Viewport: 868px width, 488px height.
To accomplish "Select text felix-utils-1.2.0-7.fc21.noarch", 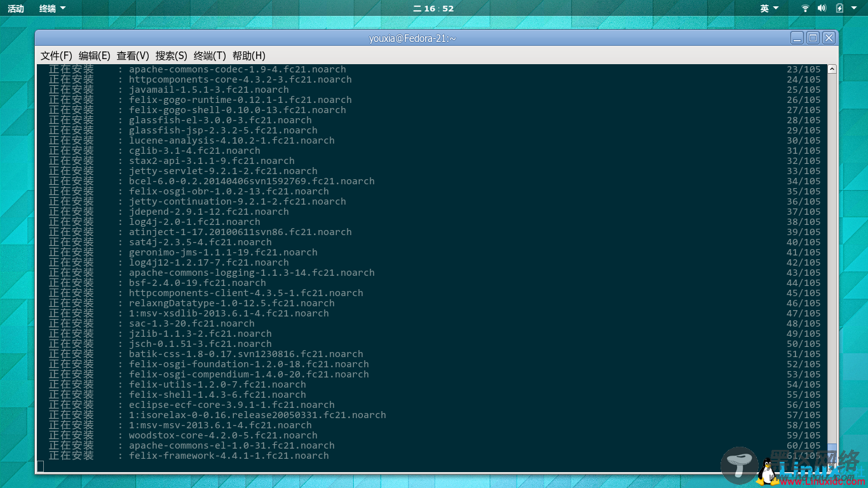I will coord(217,384).
